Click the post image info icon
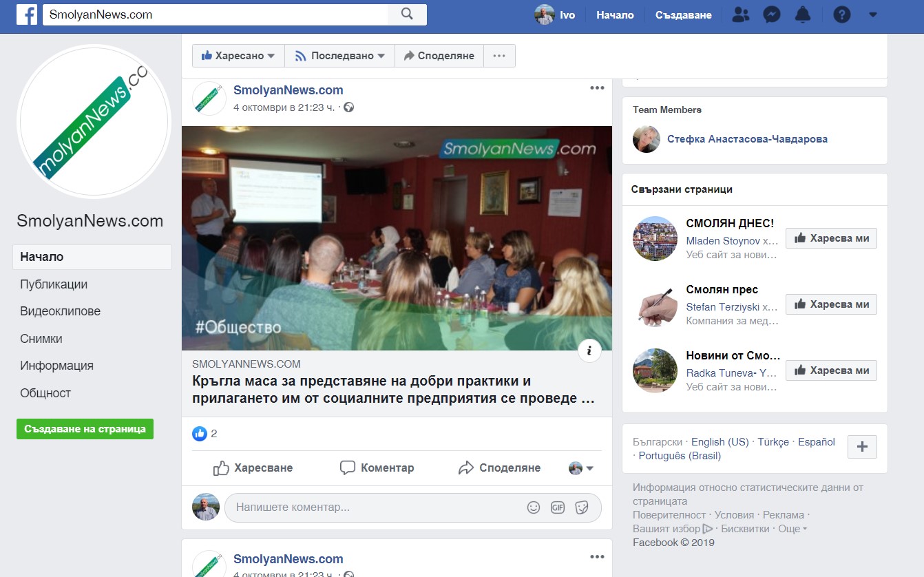 click(589, 350)
